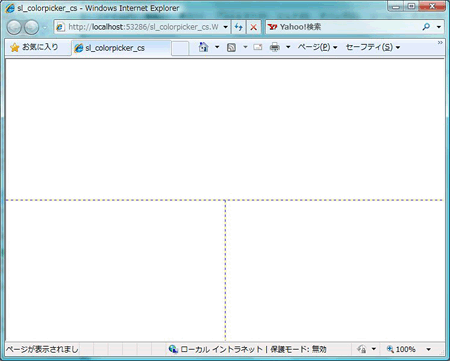450x361 pixels.
Task: Click the search magnifier icon
Action: pos(426,27)
